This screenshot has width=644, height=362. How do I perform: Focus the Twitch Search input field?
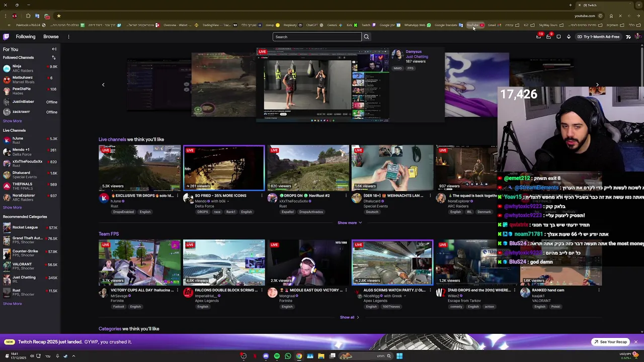pyautogui.click(x=317, y=37)
